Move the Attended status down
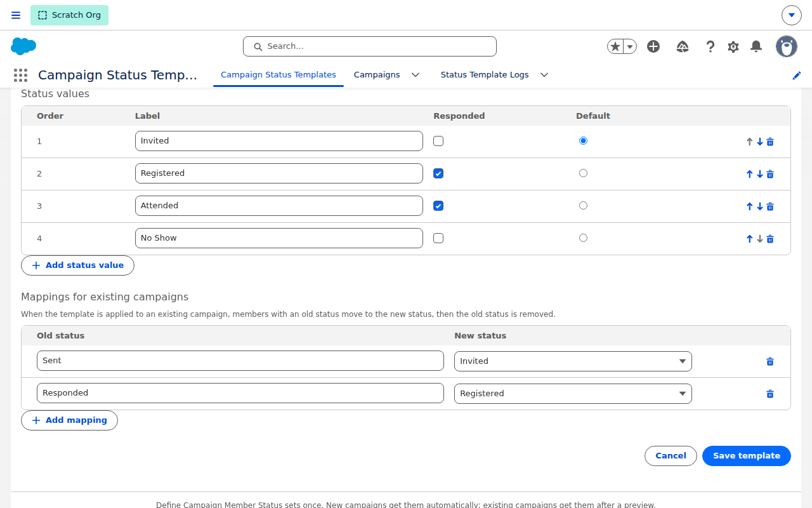 click(760, 206)
